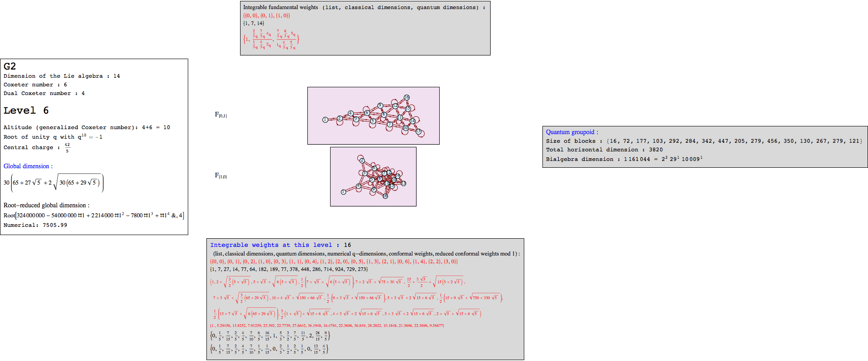Click the blue 'Integrable weights at this level' heading
Viewport: 868px width, 361px height.
coord(275,245)
